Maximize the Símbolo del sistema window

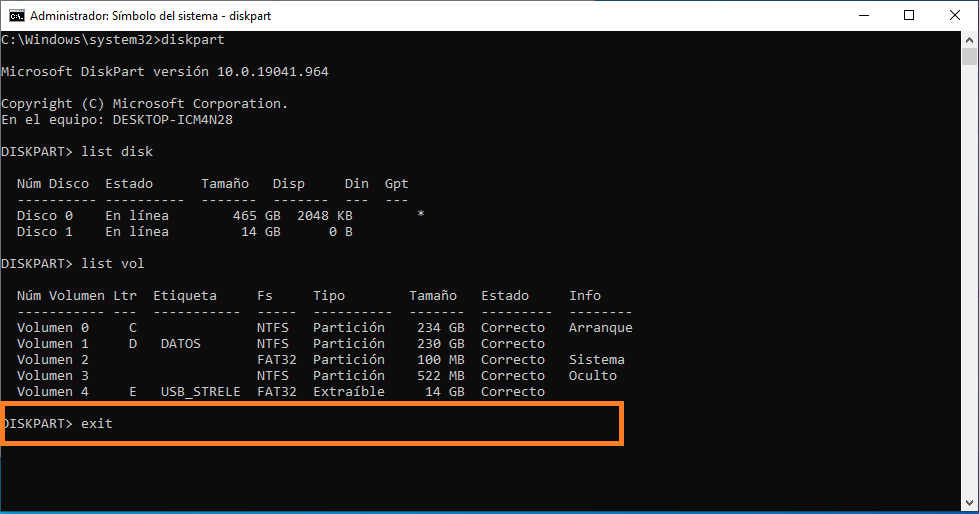[908, 15]
